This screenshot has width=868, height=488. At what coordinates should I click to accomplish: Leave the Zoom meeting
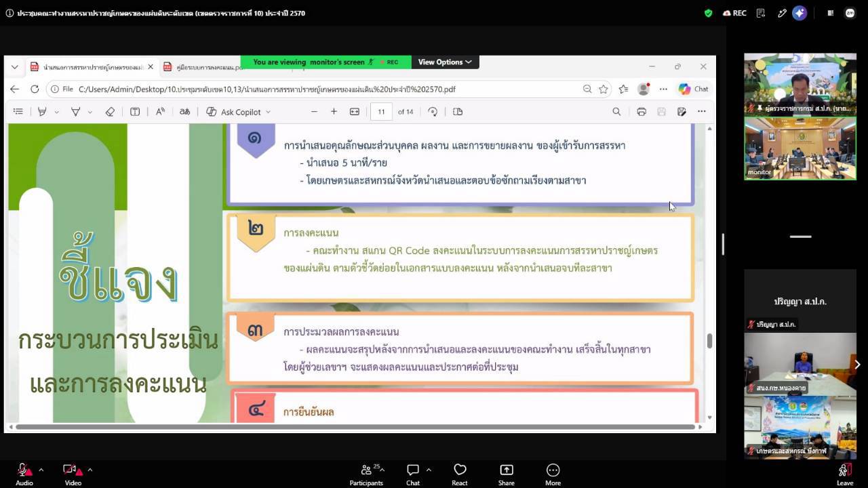pyautogui.click(x=844, y=474)
